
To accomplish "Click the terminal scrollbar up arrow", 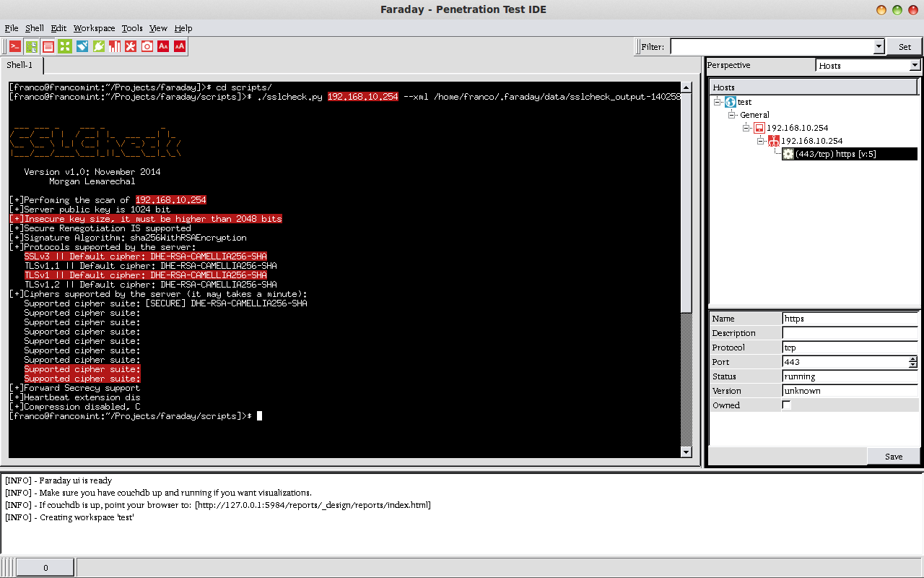I will click(x=687, y=87).
